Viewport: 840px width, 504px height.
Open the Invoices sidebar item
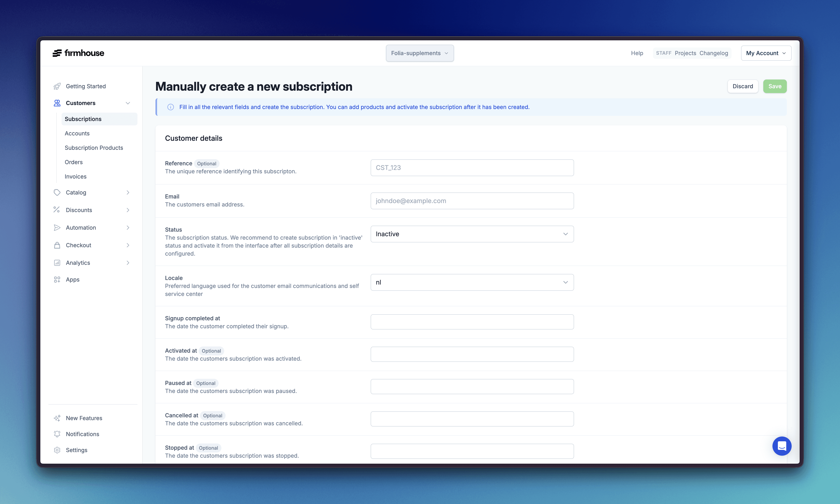76,177
